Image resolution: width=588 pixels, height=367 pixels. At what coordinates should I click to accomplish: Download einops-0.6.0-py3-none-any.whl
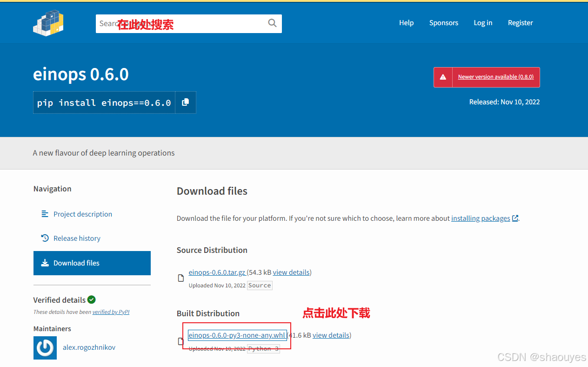click(x=237, y=335)
